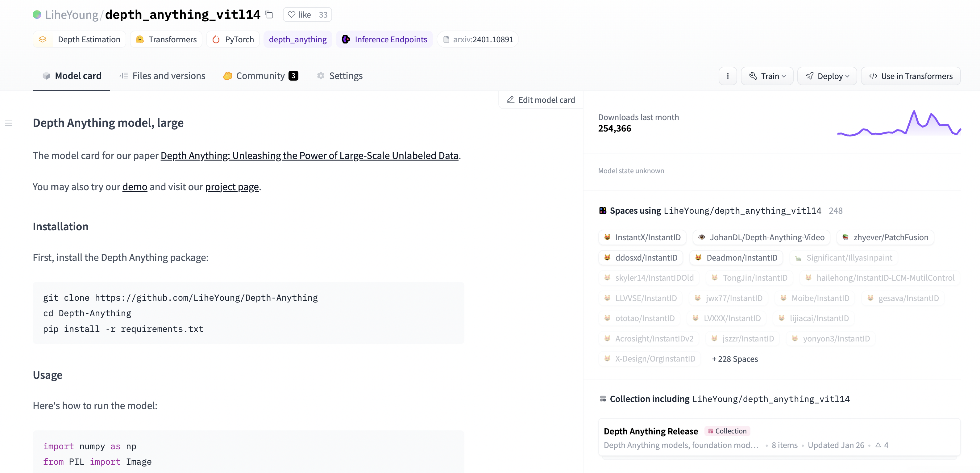The image size is (980, 473).
Task: Show the +228 Spaces list
Action: pos(735,359)
